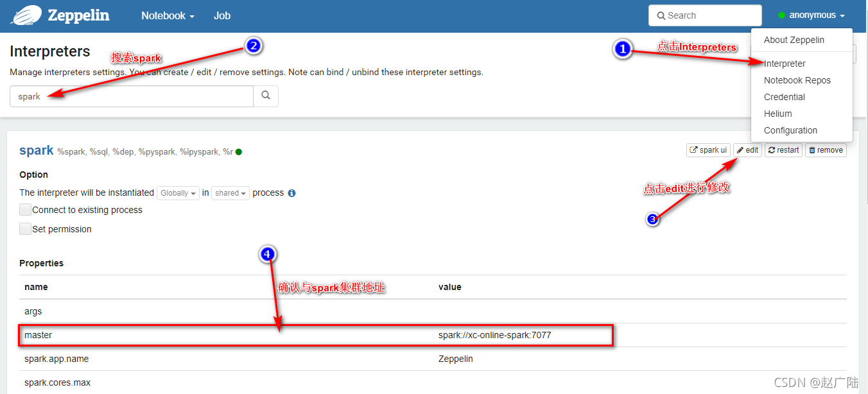
Task: Click the spark.app.name property row
Action: [x=433, y=359]
